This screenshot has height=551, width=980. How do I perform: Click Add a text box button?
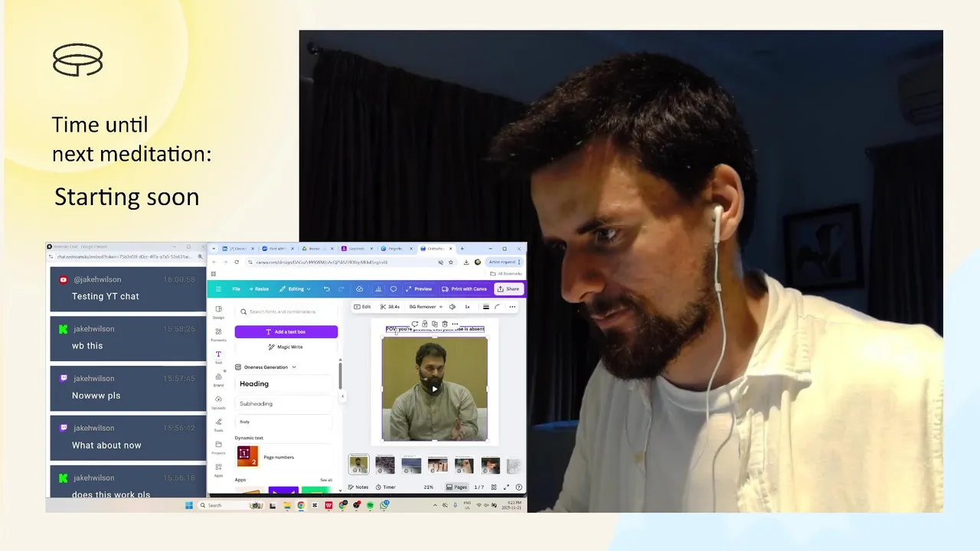point(286,331)
